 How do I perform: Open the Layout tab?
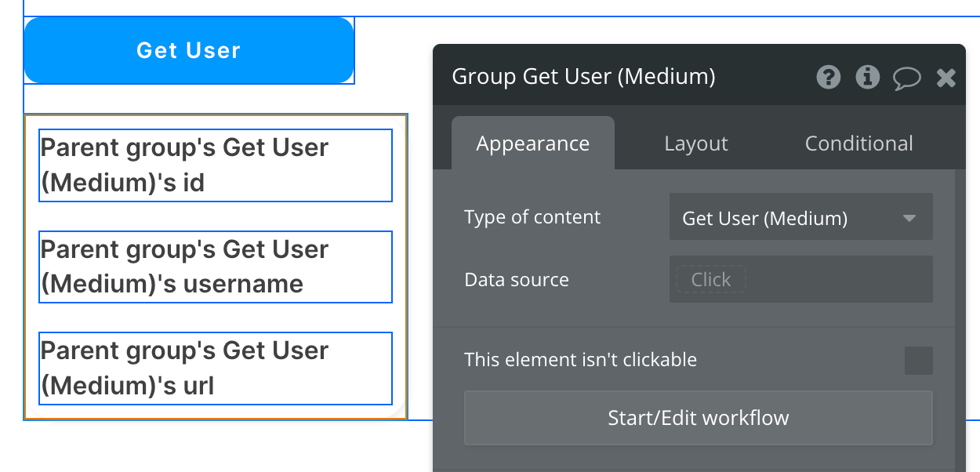[695, 143]
